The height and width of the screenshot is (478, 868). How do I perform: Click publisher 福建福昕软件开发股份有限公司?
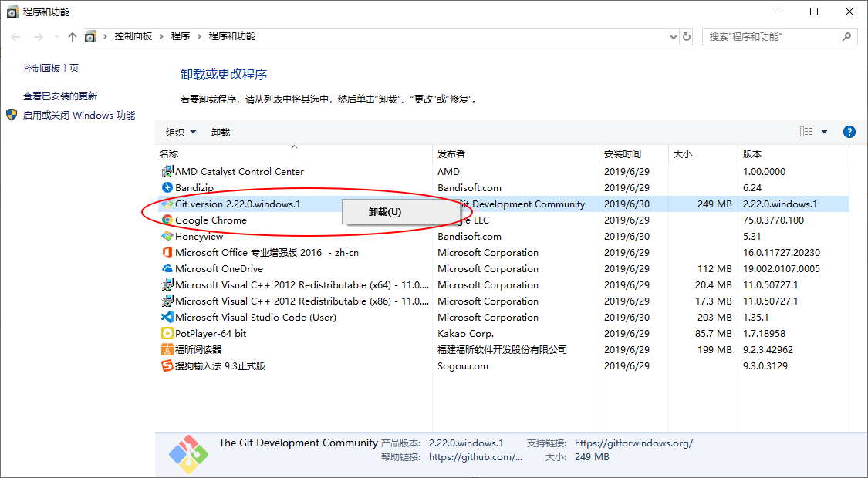pyautogui.click(x=502, y=350)
